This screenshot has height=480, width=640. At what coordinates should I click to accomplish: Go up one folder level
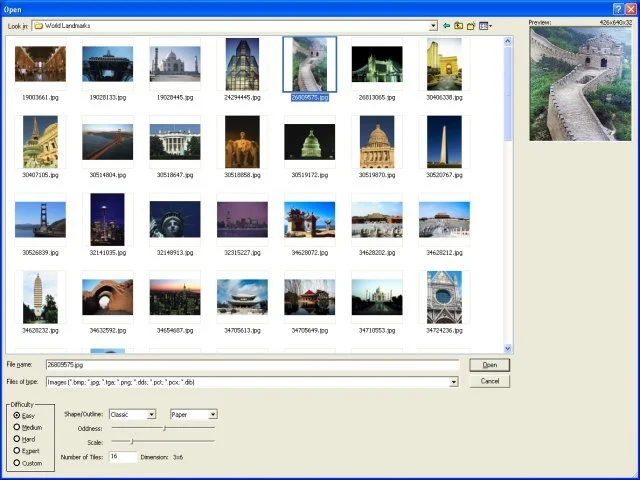click(459, 25)
